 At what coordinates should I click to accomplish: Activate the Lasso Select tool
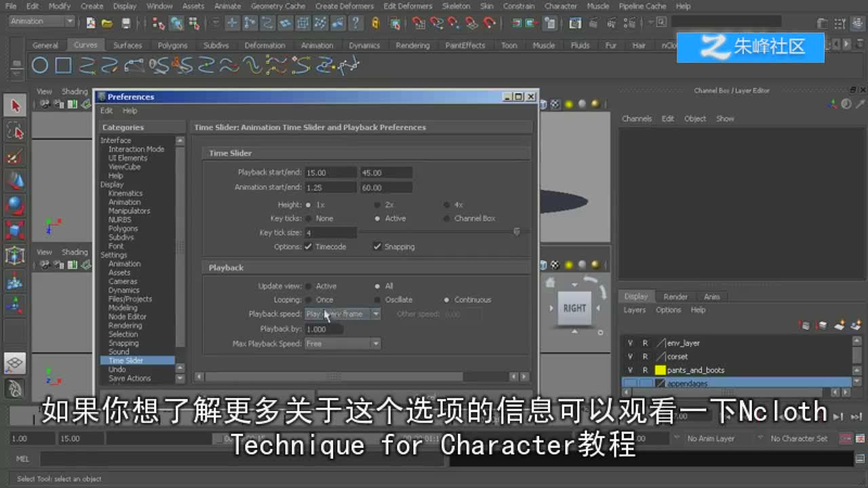click(15, 131)
